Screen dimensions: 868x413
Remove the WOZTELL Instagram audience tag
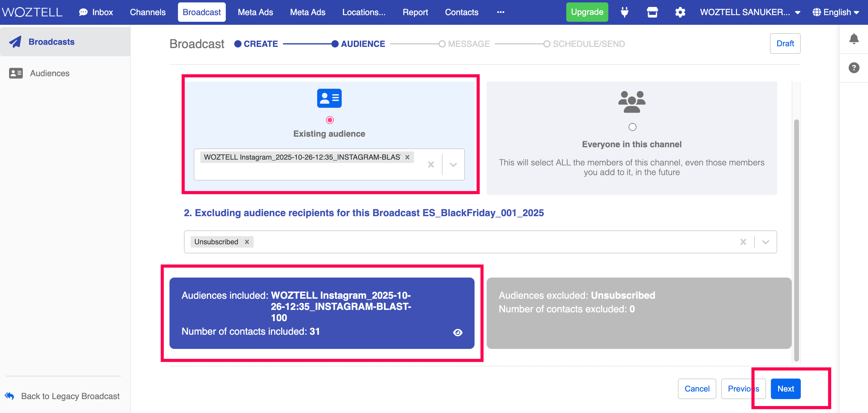coord(407,157)
